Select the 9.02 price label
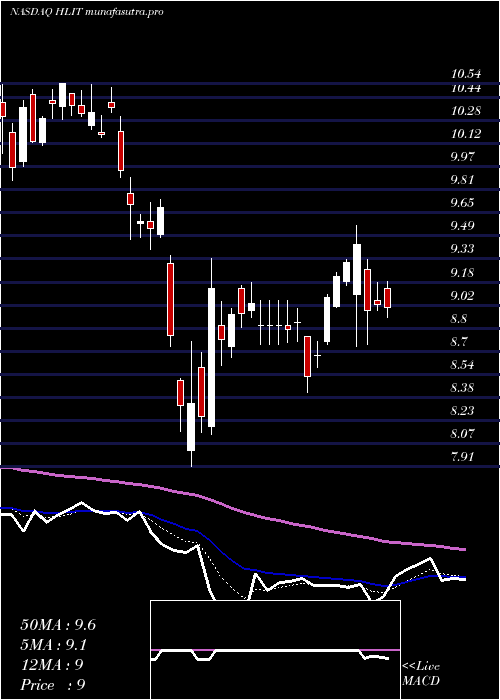Image resolution: width=500 pixels, height=700 pixels. tap(462, 296)
